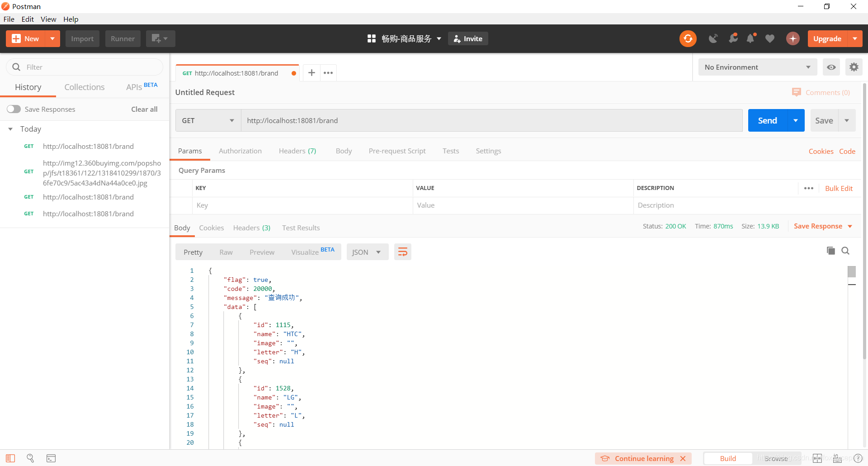Open Comments (0) panel
The width and height of the screenshot is (868, 466).
pos(821,92)
